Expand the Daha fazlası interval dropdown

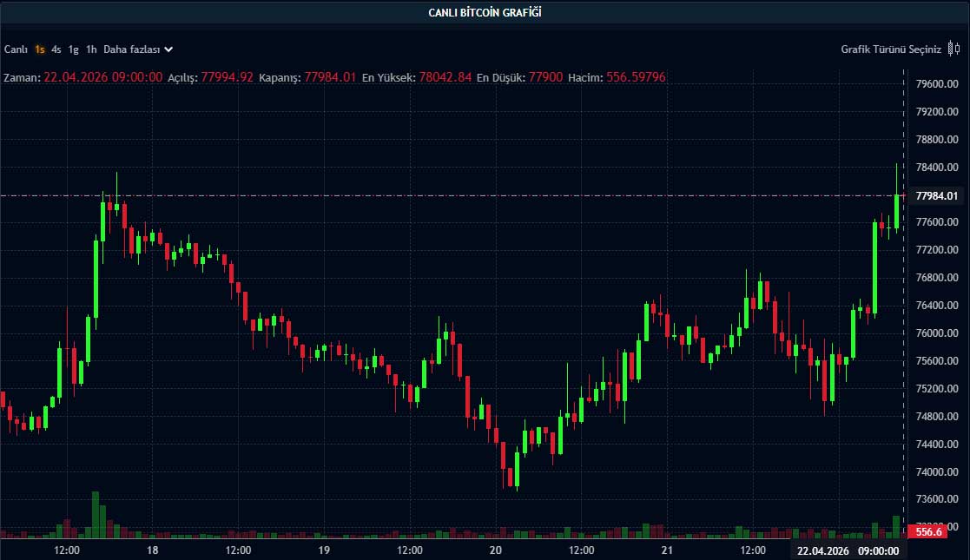tap(138, 49)
